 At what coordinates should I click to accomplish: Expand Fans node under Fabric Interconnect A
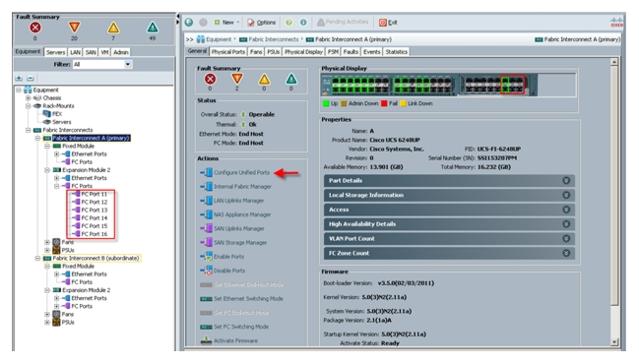click(47, 242)
